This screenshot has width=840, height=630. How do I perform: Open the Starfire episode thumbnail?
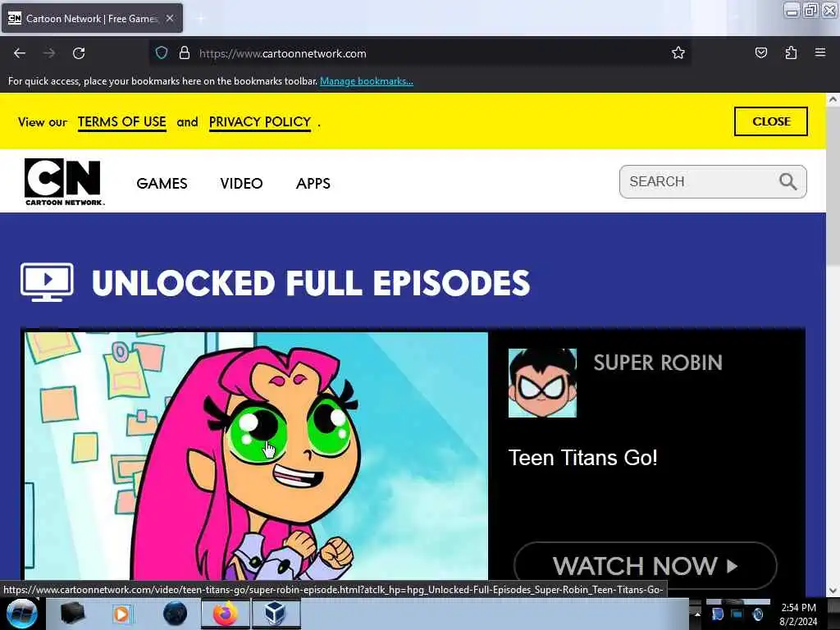[x=256, y=456]
